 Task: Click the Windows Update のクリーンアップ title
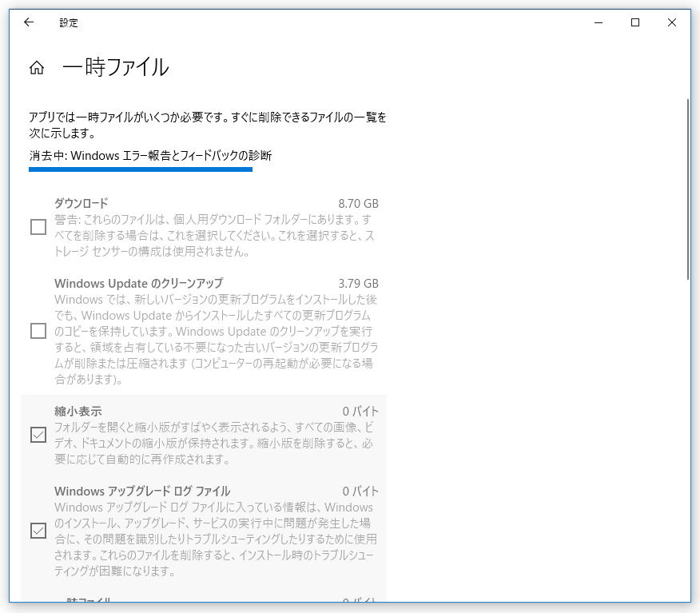(139, 284)
